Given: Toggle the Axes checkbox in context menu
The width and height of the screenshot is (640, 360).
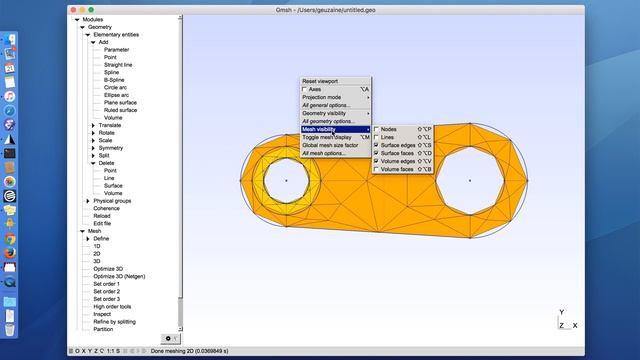Looking at the screenshot, I should pos(304,89).
